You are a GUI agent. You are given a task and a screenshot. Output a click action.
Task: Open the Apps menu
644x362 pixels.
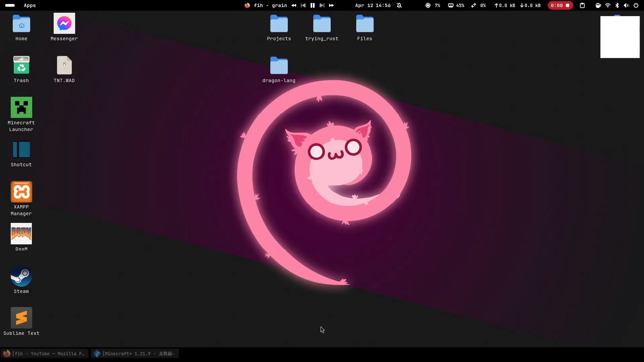point(30,5)
